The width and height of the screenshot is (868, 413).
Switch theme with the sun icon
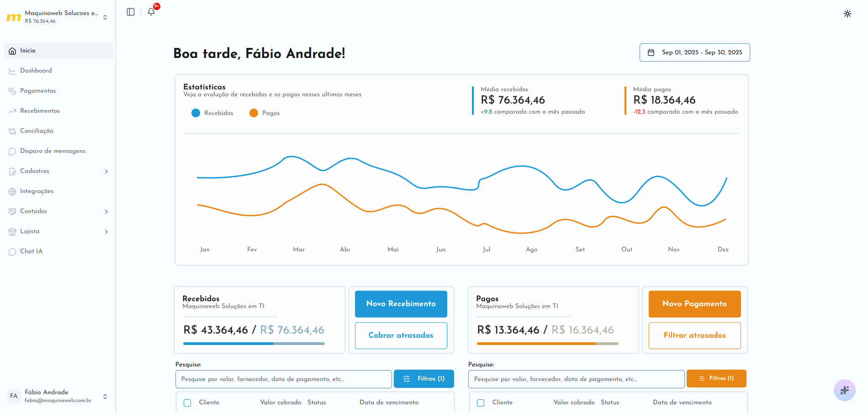[x=847, y=14]
